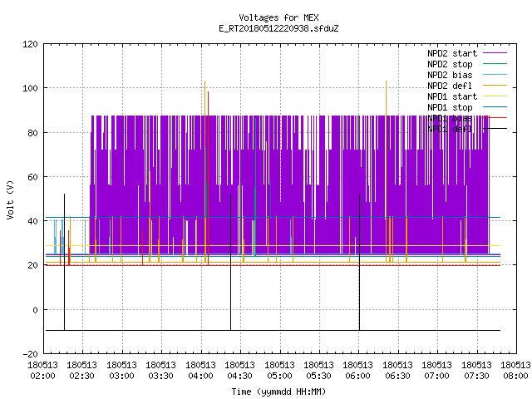Viewport: 532px width, 399px height.
Task: Click the chart title "Voltages for MEX"
Action: pos(278,17)
